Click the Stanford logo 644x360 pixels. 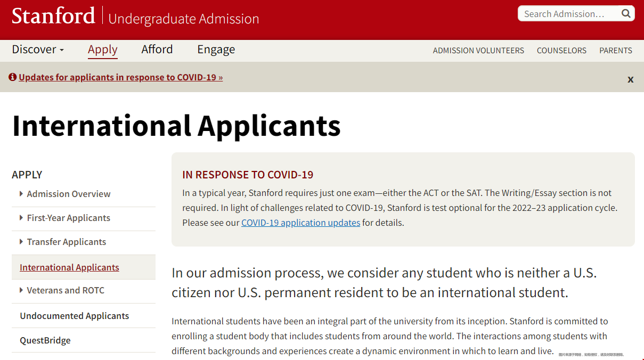tap(53, 16)
